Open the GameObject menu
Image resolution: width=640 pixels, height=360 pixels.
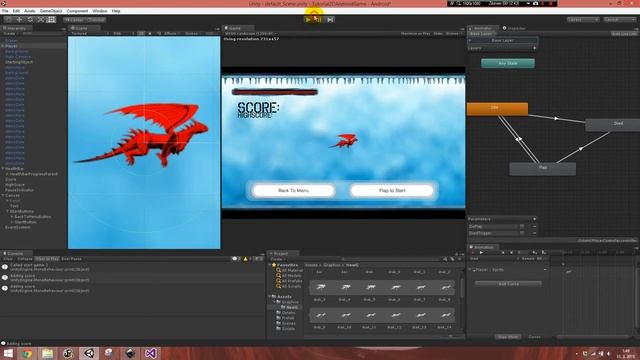[51, 11]
